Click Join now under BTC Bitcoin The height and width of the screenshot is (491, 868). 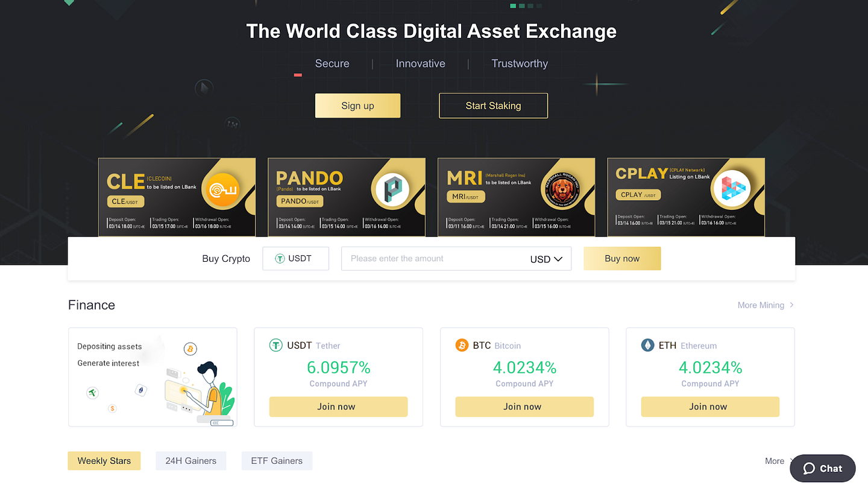(524, 407)
